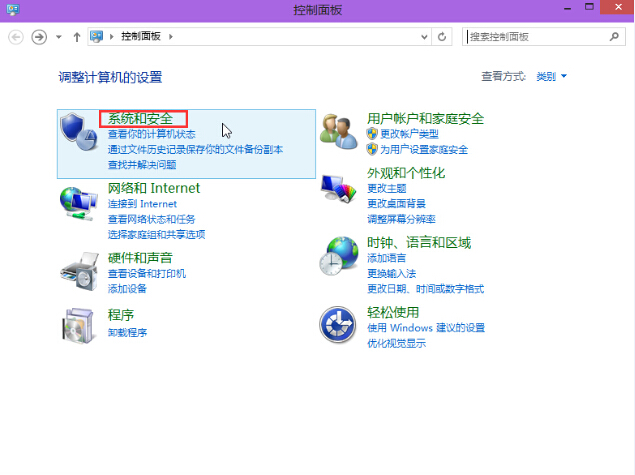Open the recent locations dropdown arrow
The height and width of the screenshot is (475, 635).
point(59,37)
